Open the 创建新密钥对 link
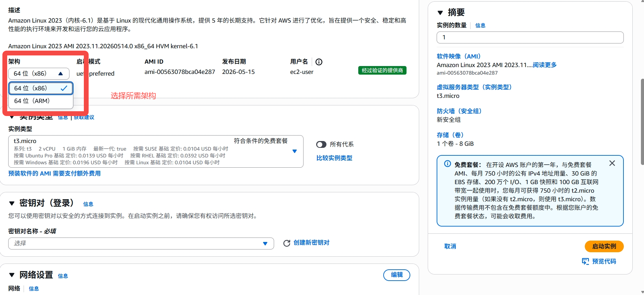 click(311, 243)
